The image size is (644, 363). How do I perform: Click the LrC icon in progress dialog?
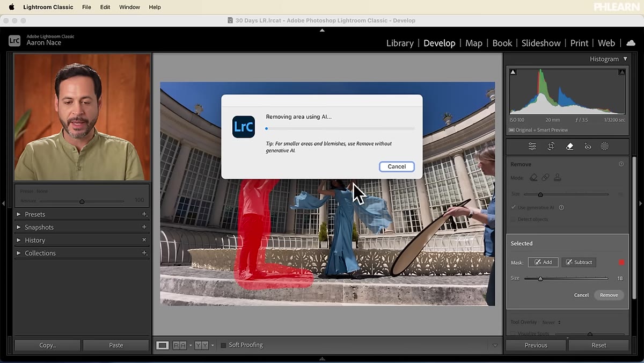tap(244, 127)
